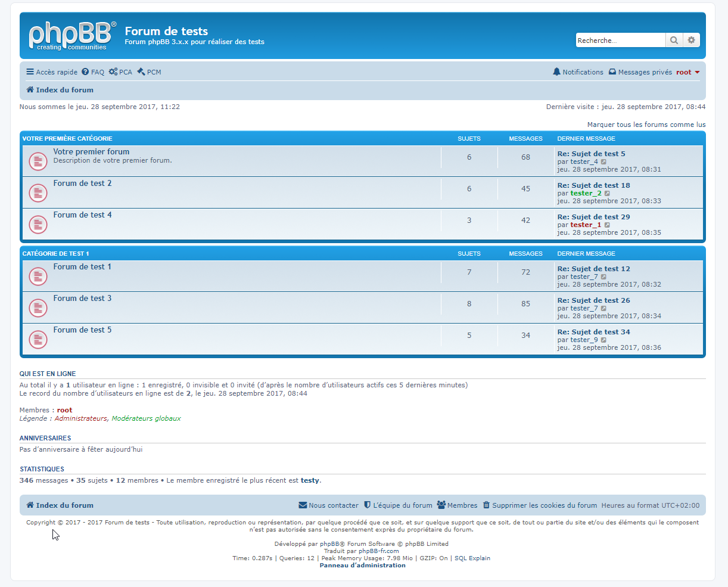Expand the root user menu
Screen dimensions: 728x587
click(687, 72)
